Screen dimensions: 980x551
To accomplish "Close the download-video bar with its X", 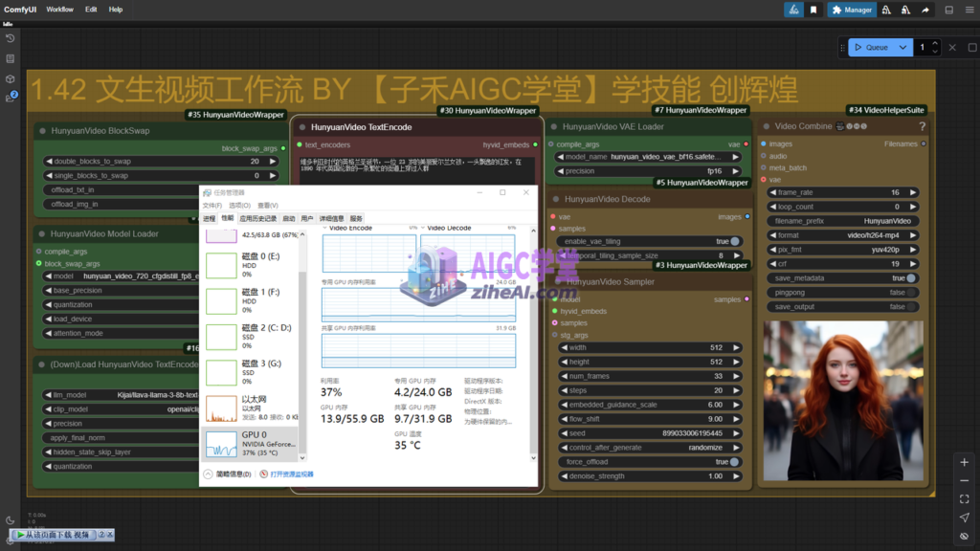I will [110, 534].
